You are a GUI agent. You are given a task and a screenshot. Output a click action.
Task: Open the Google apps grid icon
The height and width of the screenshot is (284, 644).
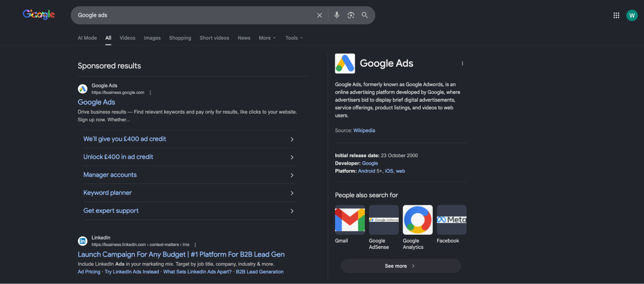pos(616,15)
